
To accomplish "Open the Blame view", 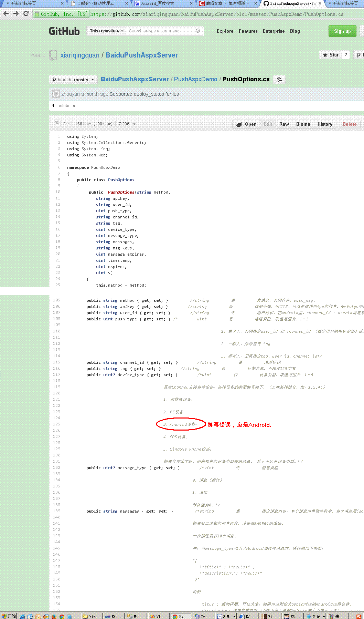I will (303, 124).
